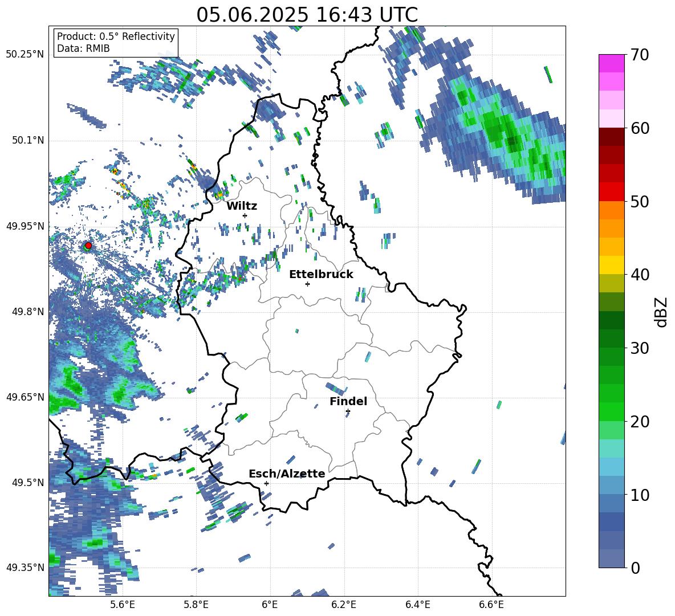Click the 0 value on the colorbar

coord(635,568)
